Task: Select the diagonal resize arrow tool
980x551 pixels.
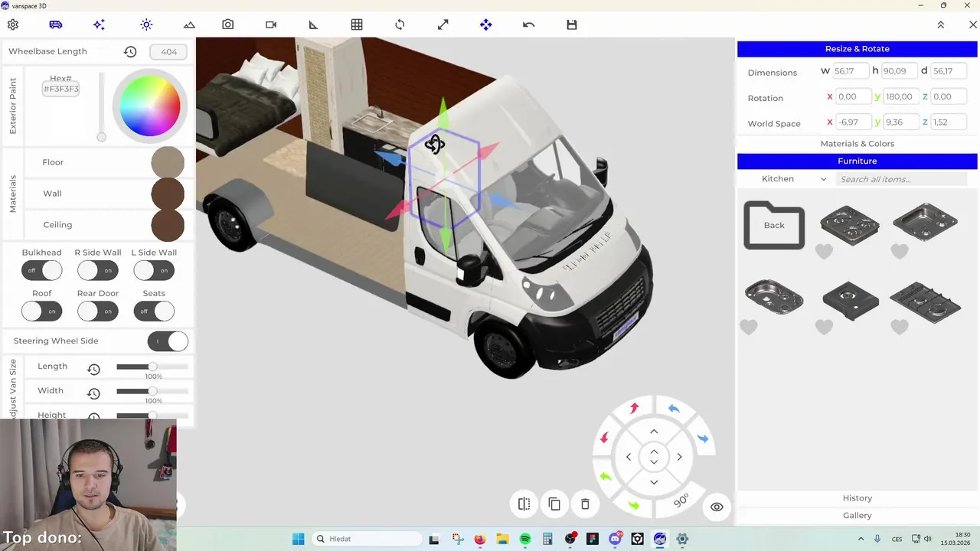Action: 443,24
